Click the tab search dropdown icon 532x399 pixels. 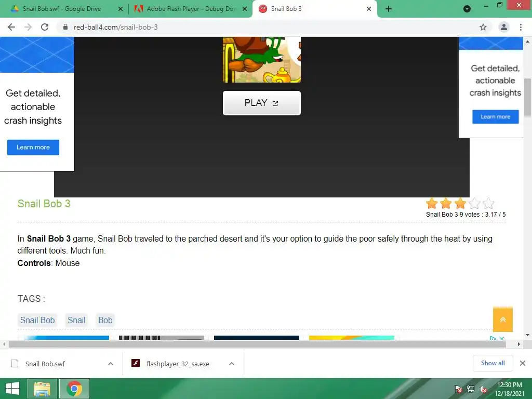pos(467,9)
